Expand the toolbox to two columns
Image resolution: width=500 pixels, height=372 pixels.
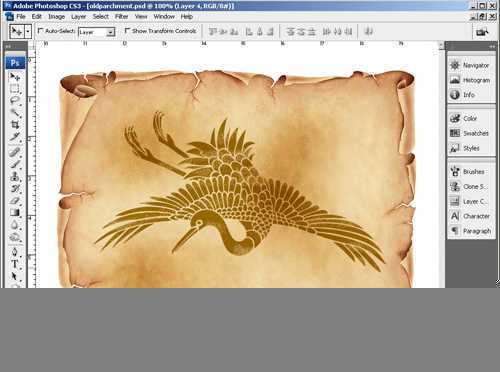8,46
